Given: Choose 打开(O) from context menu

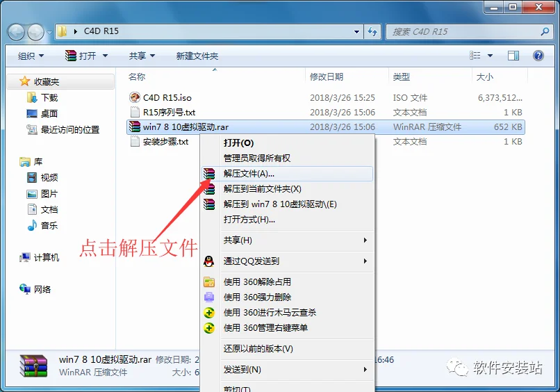Looking at the screenshot, I should [238, 143].
